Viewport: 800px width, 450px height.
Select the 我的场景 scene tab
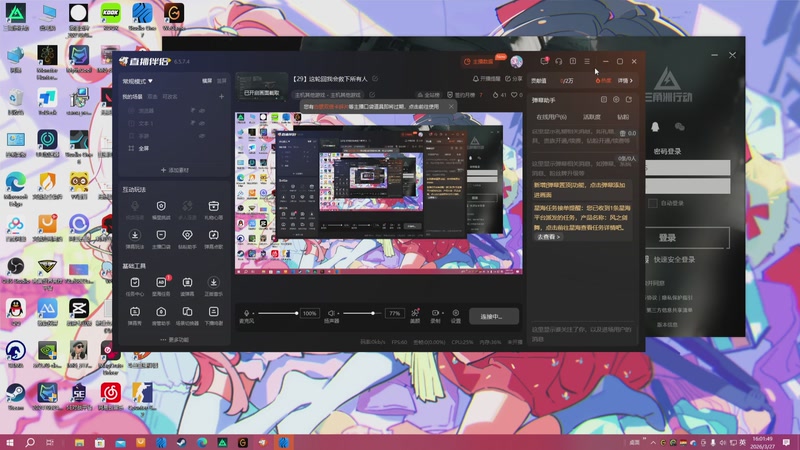pyautogui.click(x=132, y=96)
